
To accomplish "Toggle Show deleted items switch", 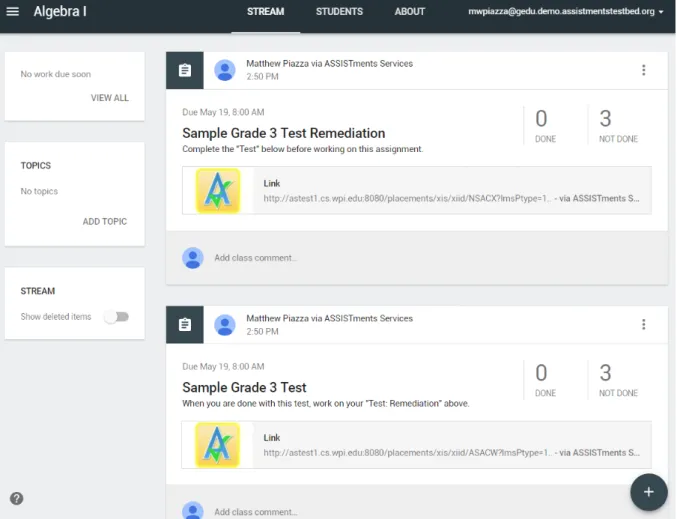I will pyautogui.click(x=117, y=317).
